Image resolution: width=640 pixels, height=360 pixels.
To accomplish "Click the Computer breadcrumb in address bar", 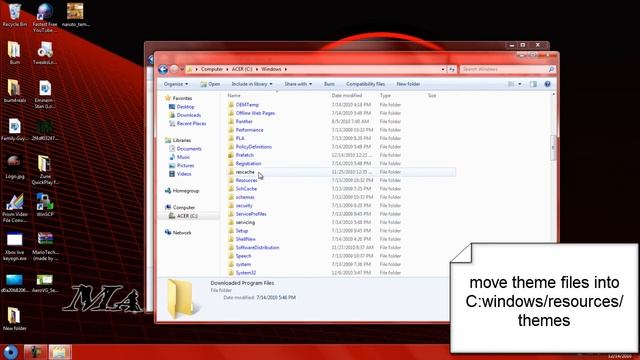I will coord(212,69).
